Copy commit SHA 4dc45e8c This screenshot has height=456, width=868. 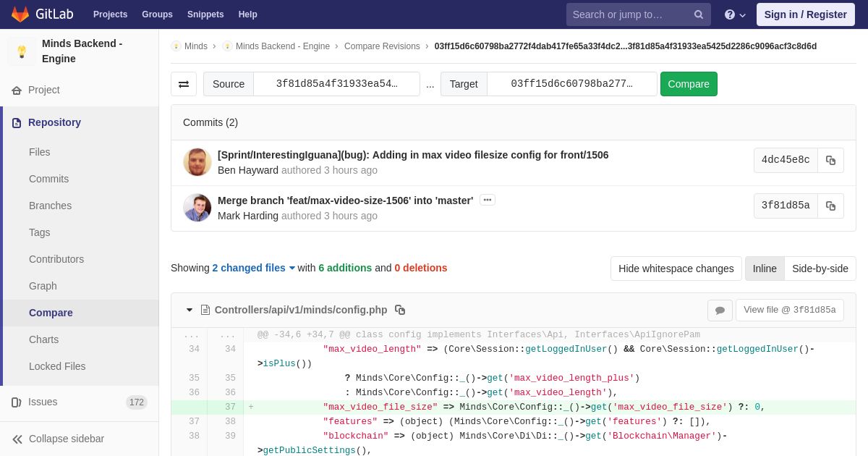tap(830, 160)
